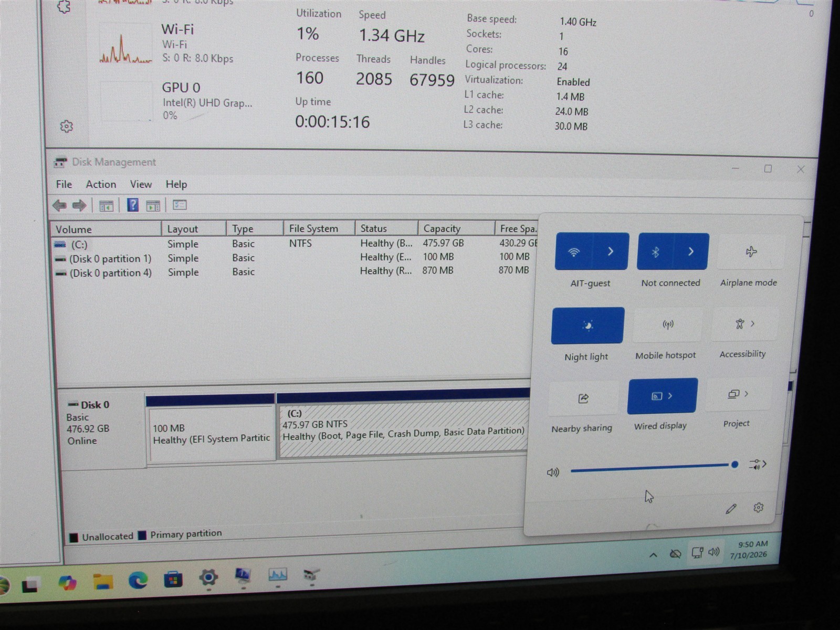The height and width of the screenshot is (630, 840).
Task: Toggle Bluetooth in quick settings
Action: pyautogui.click(x=655, y=252)
